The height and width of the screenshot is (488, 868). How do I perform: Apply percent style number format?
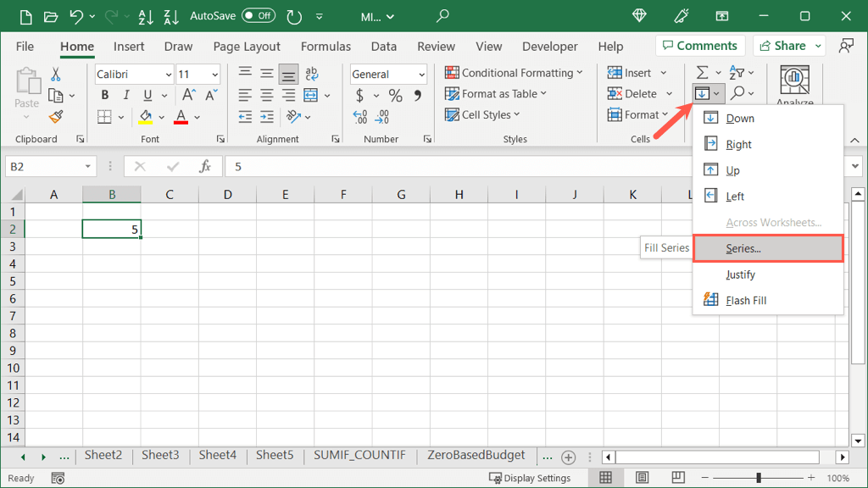click(396, 96)
